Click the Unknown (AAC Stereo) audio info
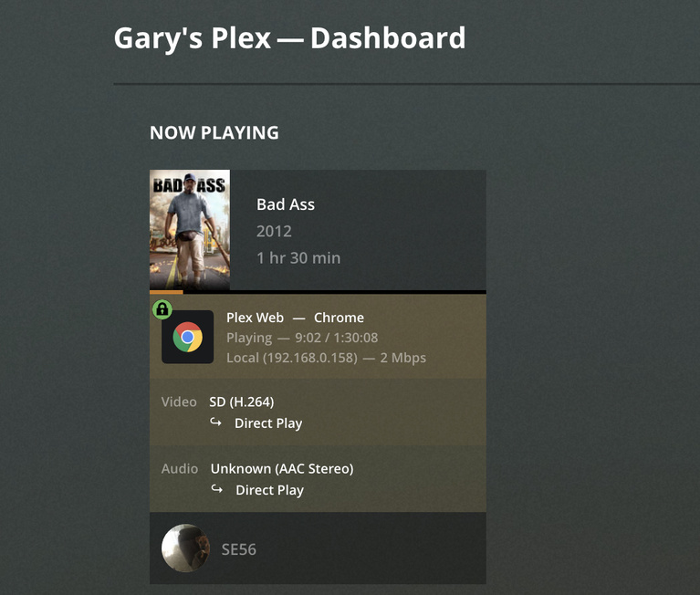Viewport: 700px width, 595px height. pos(282,469)
